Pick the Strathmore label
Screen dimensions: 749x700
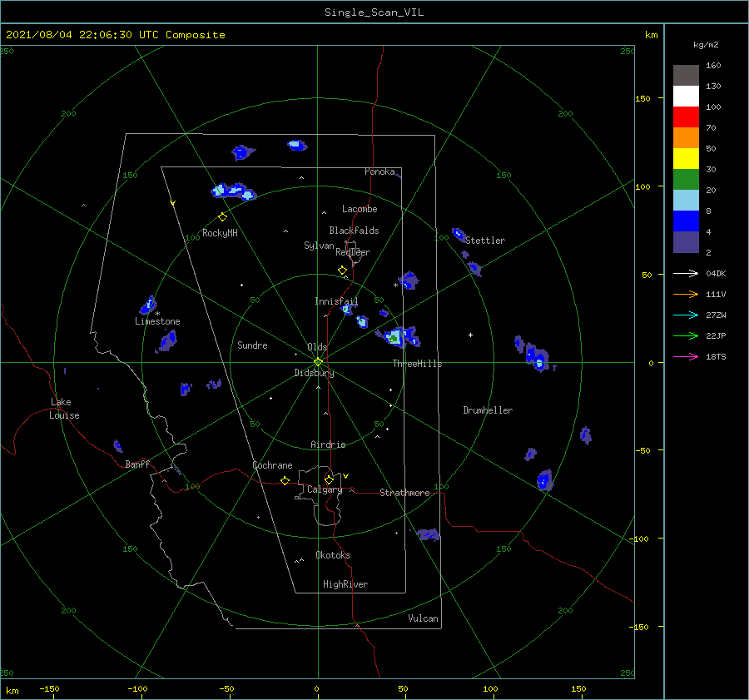(404, 493)
